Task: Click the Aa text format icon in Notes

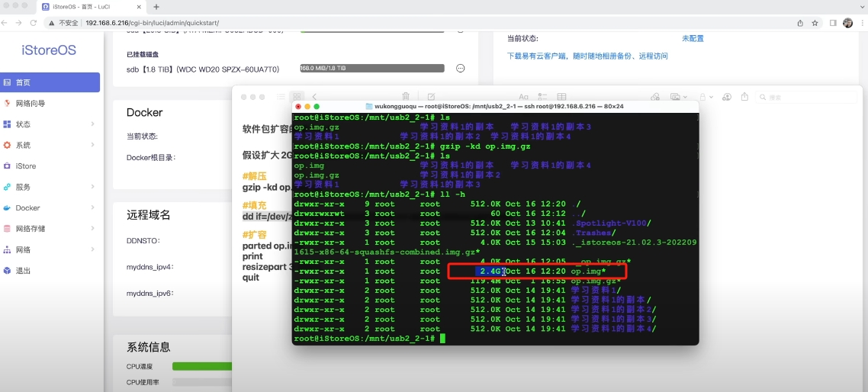Action: (523, 96)
